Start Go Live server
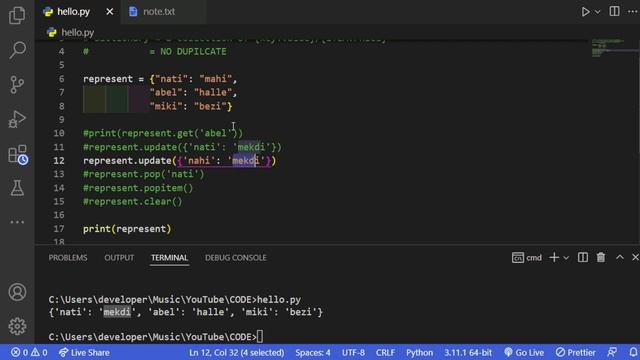 [x=524, y=352]
